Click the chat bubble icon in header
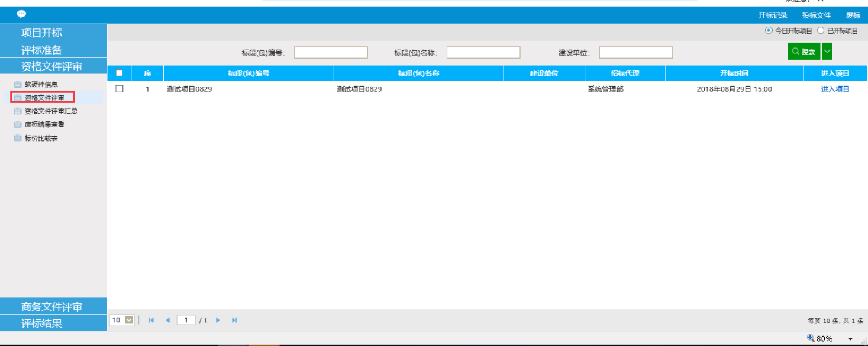Viewport: 868px width, 346px height. point(21,14)
